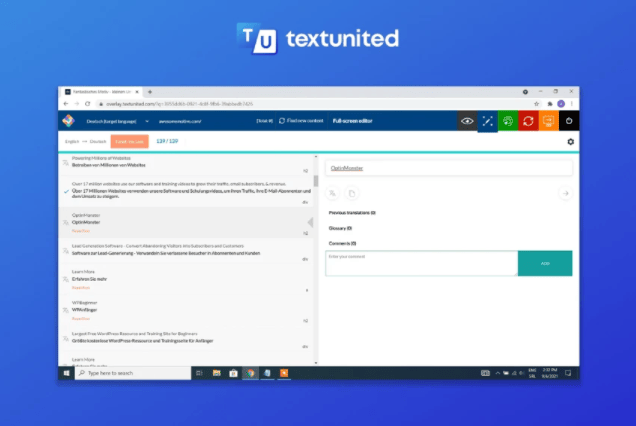Open File Explorer from taskbar

point(217,373)
